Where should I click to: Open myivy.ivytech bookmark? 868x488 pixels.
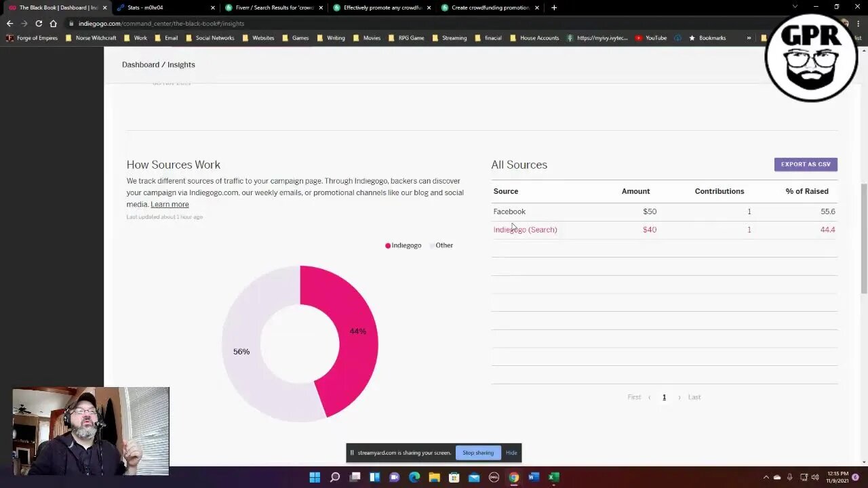(597, 38)
